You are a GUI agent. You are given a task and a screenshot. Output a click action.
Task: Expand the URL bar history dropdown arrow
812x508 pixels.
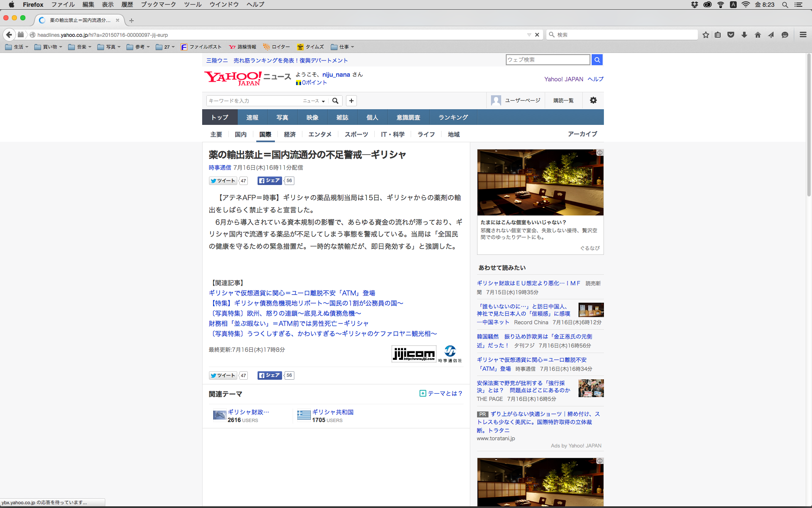(x=529, y=35)
